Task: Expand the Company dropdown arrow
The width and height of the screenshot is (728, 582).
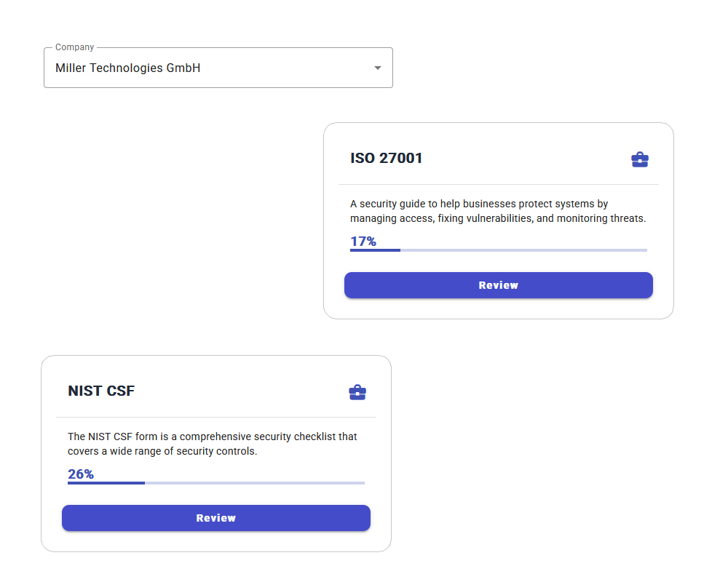Action: click(377, 68)
